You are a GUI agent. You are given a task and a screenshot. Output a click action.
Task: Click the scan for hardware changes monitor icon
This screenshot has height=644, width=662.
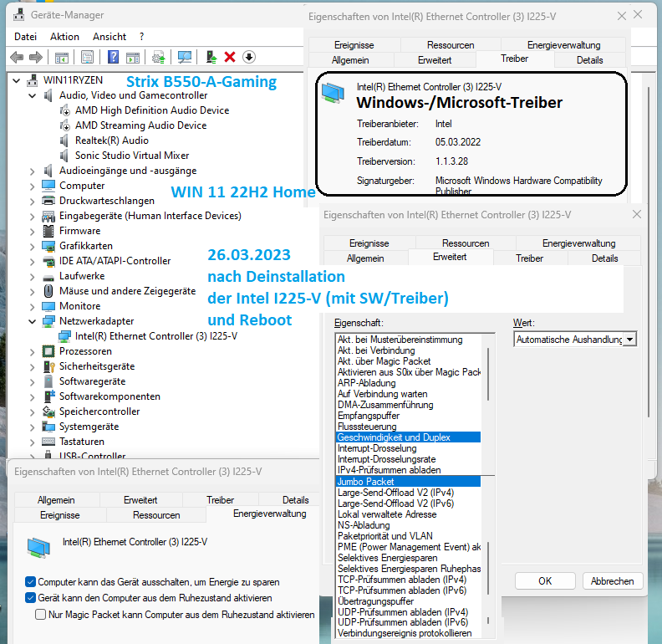click(x=185, y=57)
